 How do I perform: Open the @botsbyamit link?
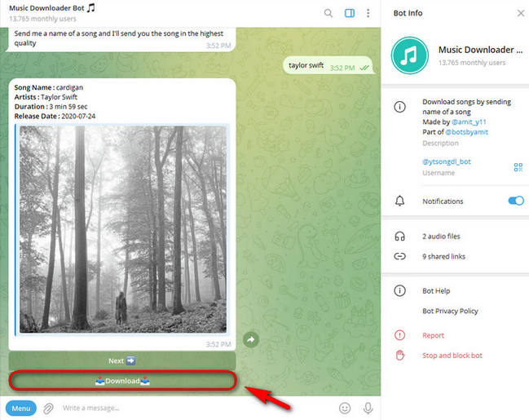[x=466, y=132]
